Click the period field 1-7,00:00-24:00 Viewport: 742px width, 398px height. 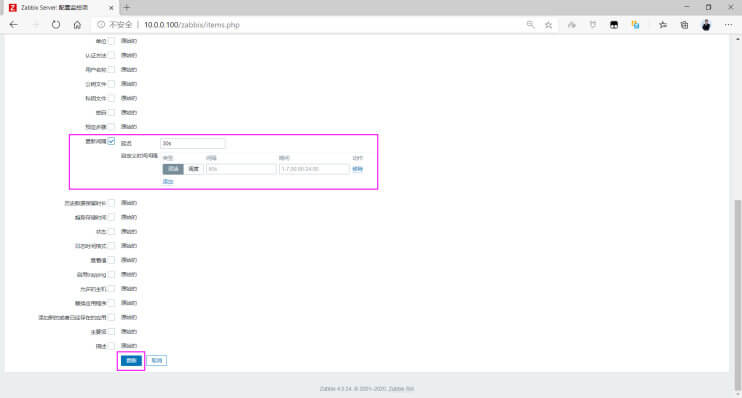point(314,169)
